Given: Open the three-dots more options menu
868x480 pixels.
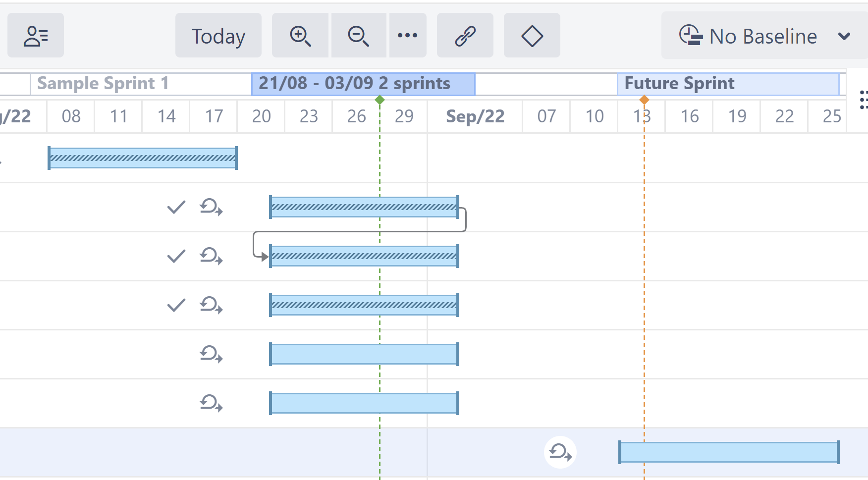Looking at the screenshot, I should (x=407, y=36).
